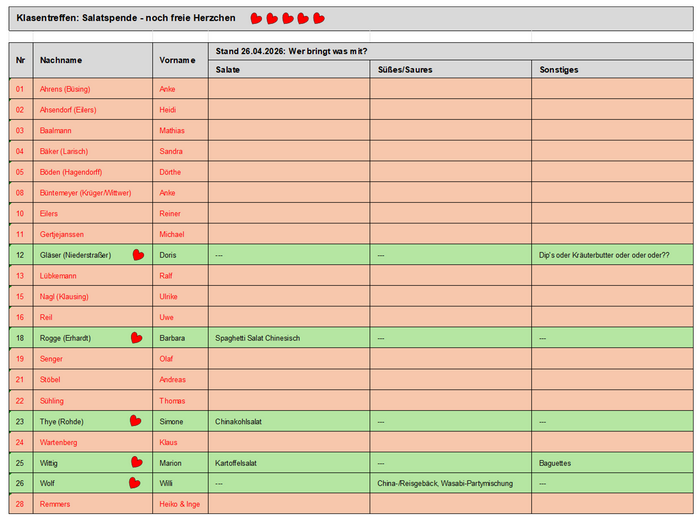Click row number '23'
This screenshot has height=522, width=700.
pos(20,422)
